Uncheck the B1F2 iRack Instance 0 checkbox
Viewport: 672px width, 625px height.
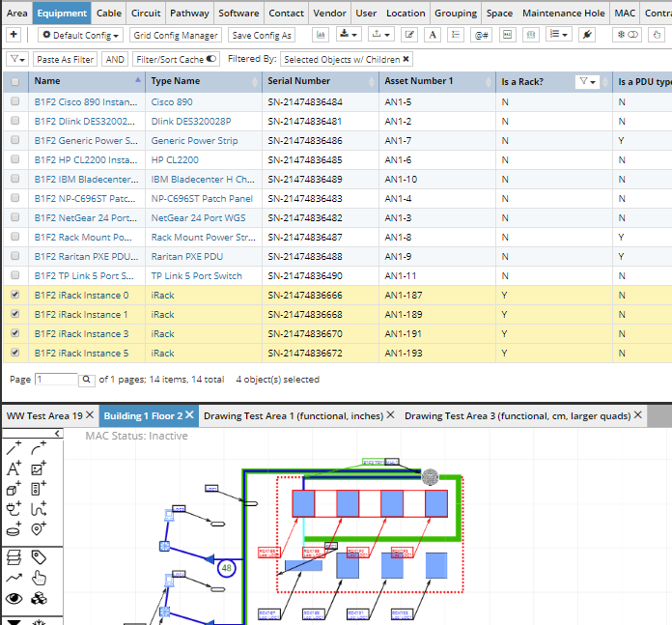pyautogui.click(x=15, y=295)
